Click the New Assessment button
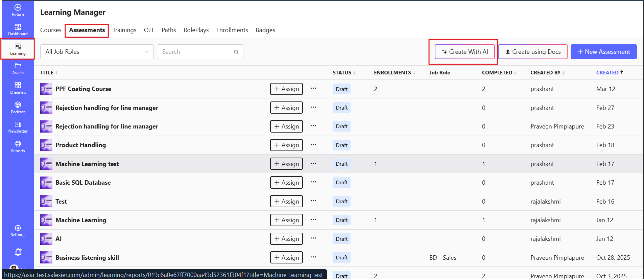This screenshot has height=279, width=644. (x=604, y=52)
